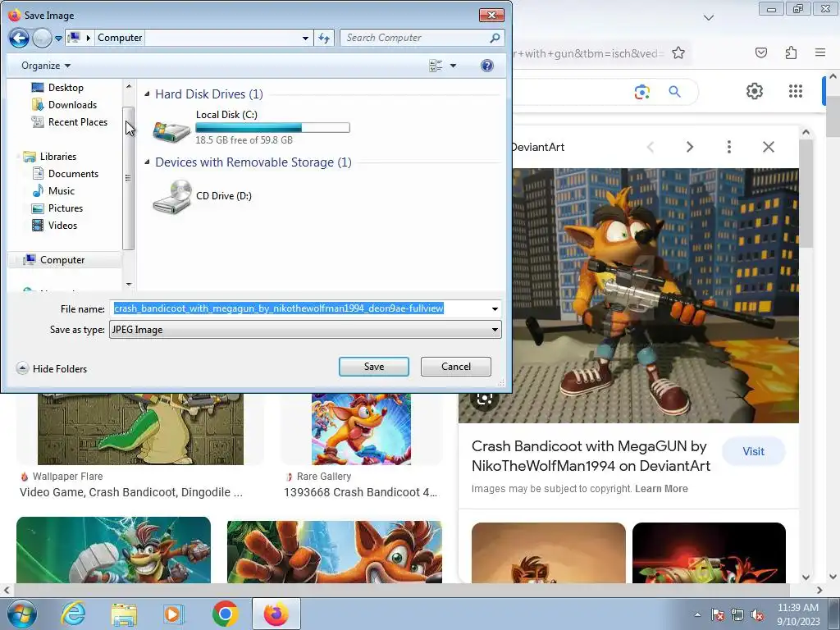
Task: Open Google quick settings gear
Action: [755, 91]
